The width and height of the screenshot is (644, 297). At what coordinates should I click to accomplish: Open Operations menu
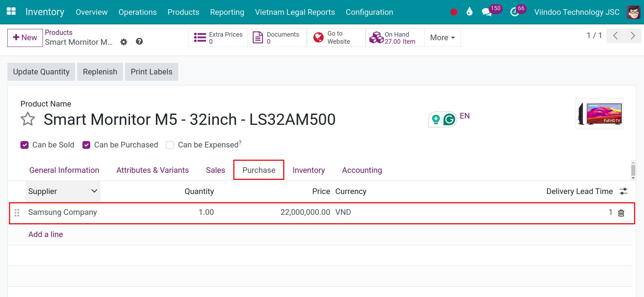tap(137, 12)
